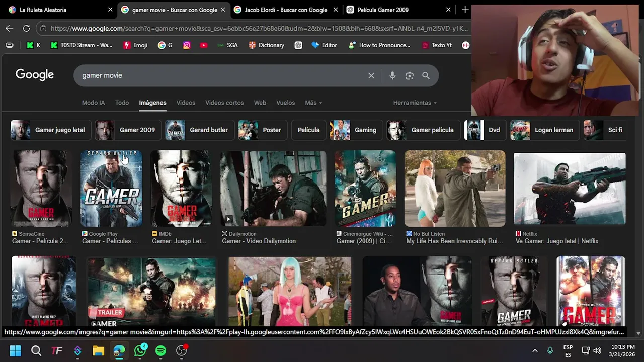Viewport: 644px width, 362px height.
Task: Open the No But Listen image thumbnail
Action: [x=455, y=189]
